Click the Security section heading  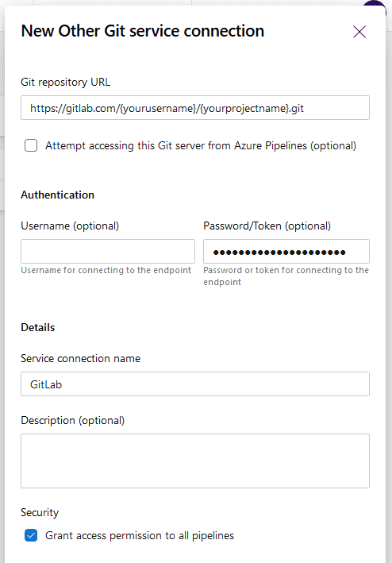[40, 512]
